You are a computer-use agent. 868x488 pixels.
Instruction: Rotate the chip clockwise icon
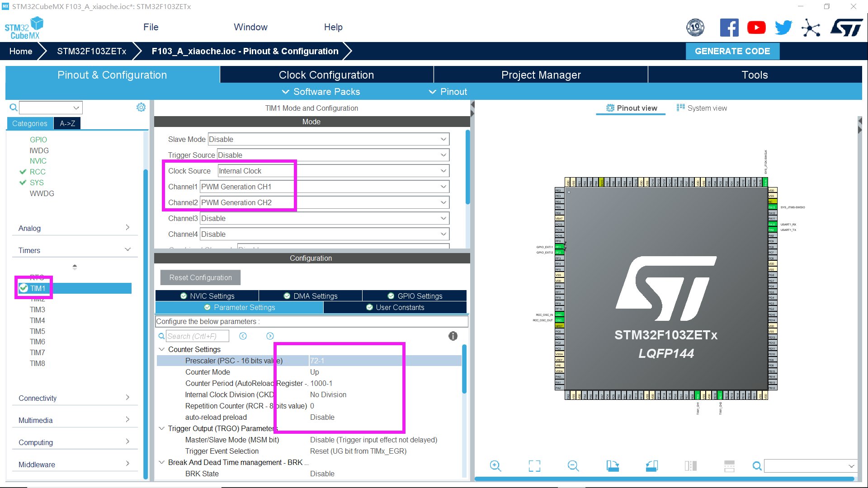pos(613,466)
